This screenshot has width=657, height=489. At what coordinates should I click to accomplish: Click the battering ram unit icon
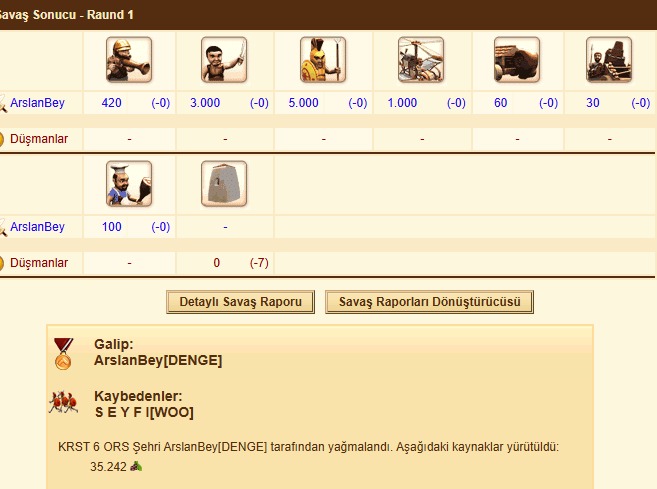click(517, 60)
